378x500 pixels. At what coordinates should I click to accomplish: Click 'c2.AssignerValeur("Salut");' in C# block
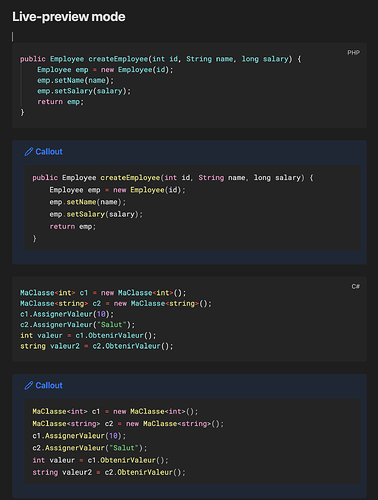(78, 325)
